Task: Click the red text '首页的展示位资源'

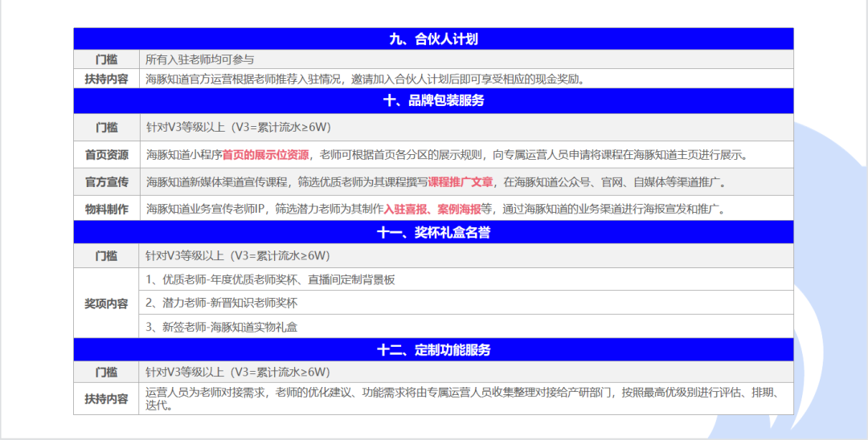Action: point(266,155)
